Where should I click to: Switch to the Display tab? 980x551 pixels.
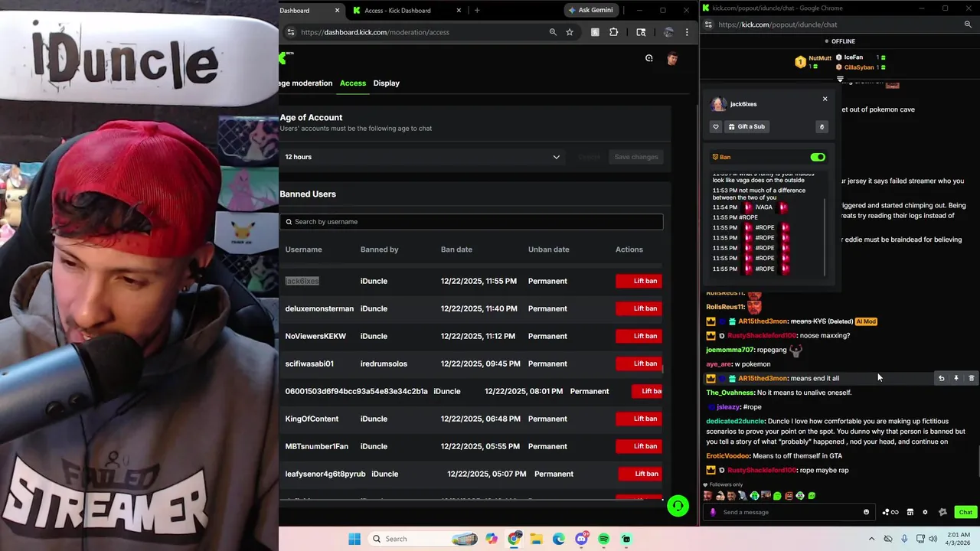tap(387, 83)
